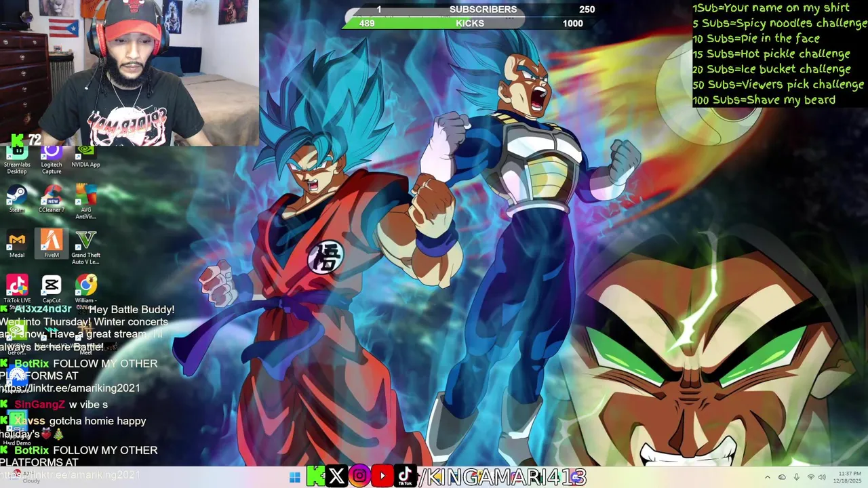Open the Streamlabs Desktop shortcut
This screenshot has width=868, height=488.
point(17,160)
